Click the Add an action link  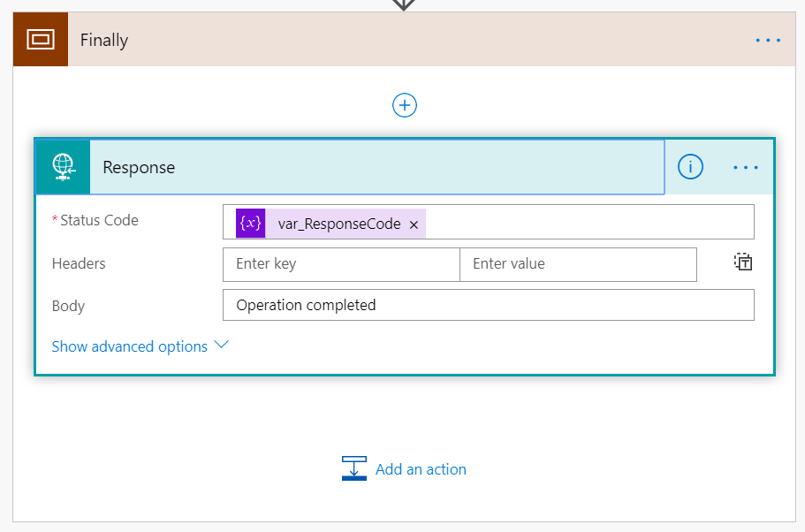(421, 469)
